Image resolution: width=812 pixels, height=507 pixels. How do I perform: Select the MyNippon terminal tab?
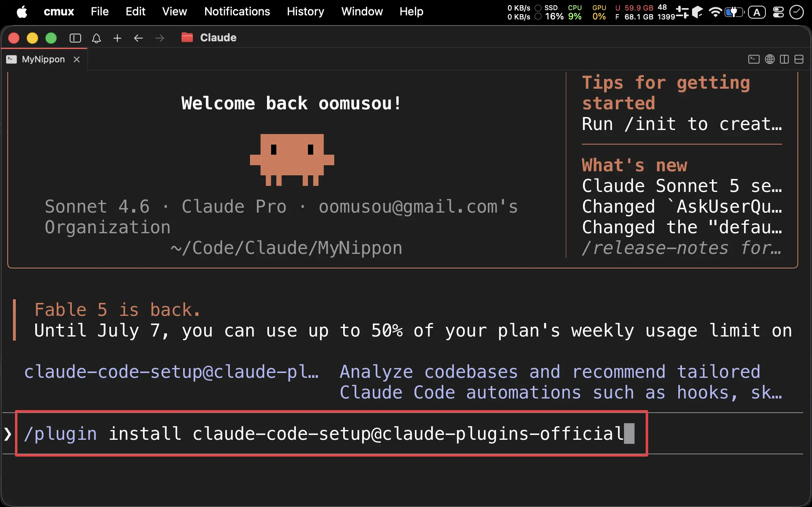43,59
